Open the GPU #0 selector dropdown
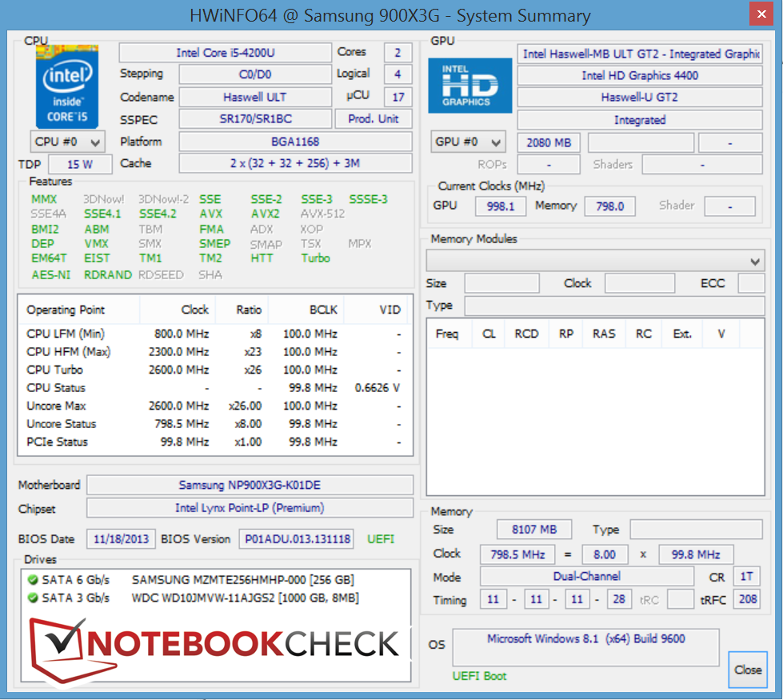 469,142
